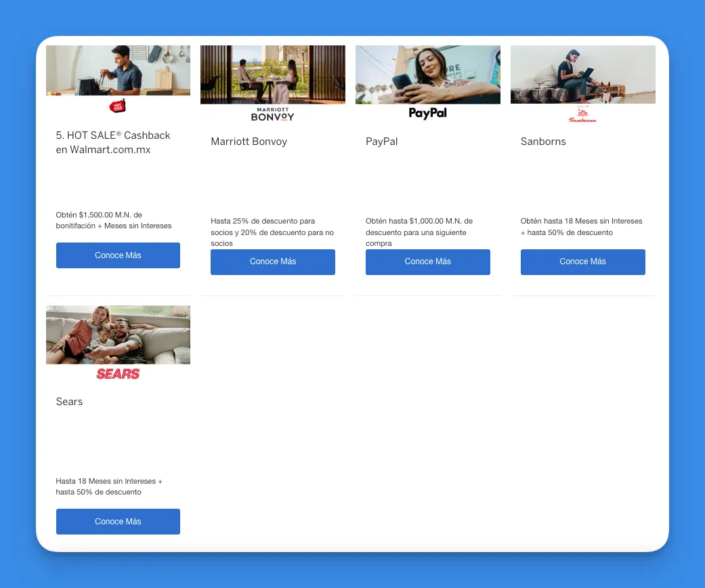Click the 'PayPal' card title text
The width and height of the screenshot is (705, 588).
pos(382,142)
